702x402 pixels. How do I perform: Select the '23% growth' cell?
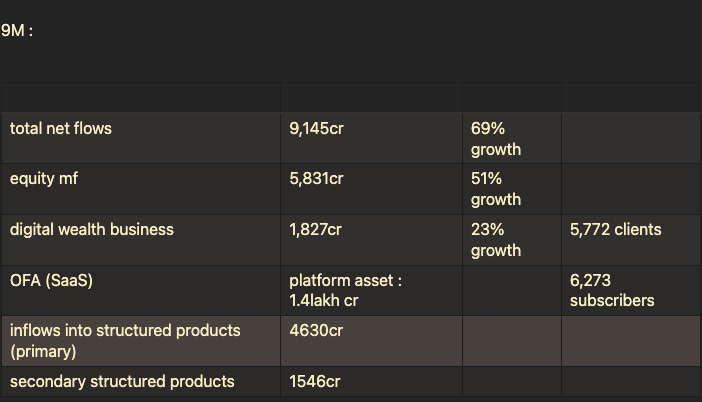tap(512, 240)
